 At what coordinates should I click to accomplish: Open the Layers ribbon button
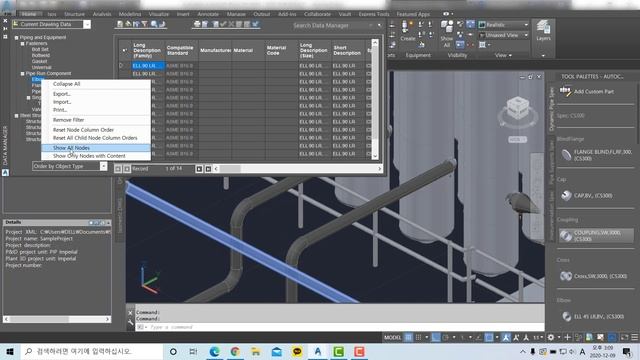[x=543, y=31]
